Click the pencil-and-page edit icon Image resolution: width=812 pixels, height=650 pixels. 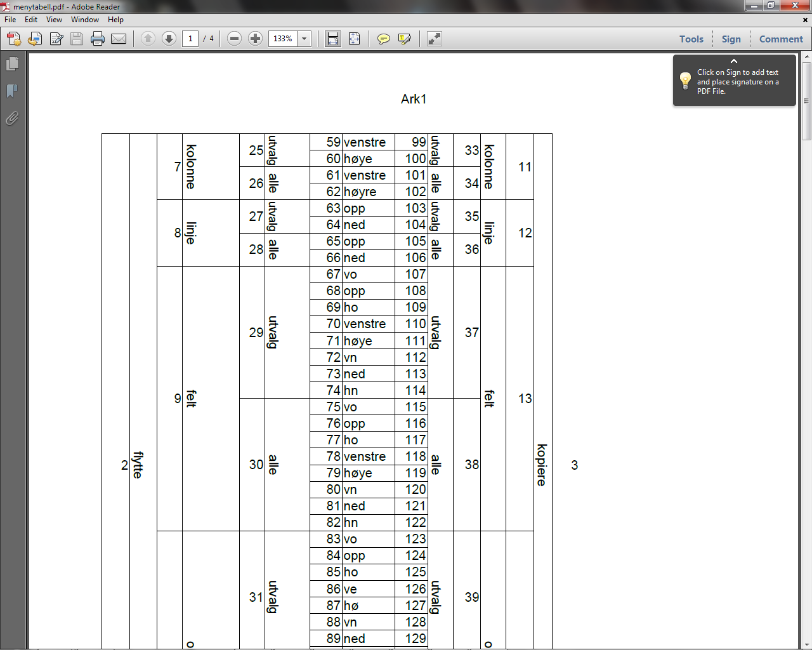pyautogui.click(x=56, y=39)
